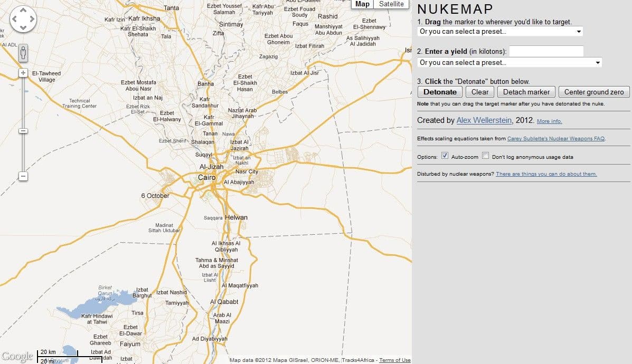Click the Clear button
The width and height of the screenshot is (632, 364).
pos(479,92)
